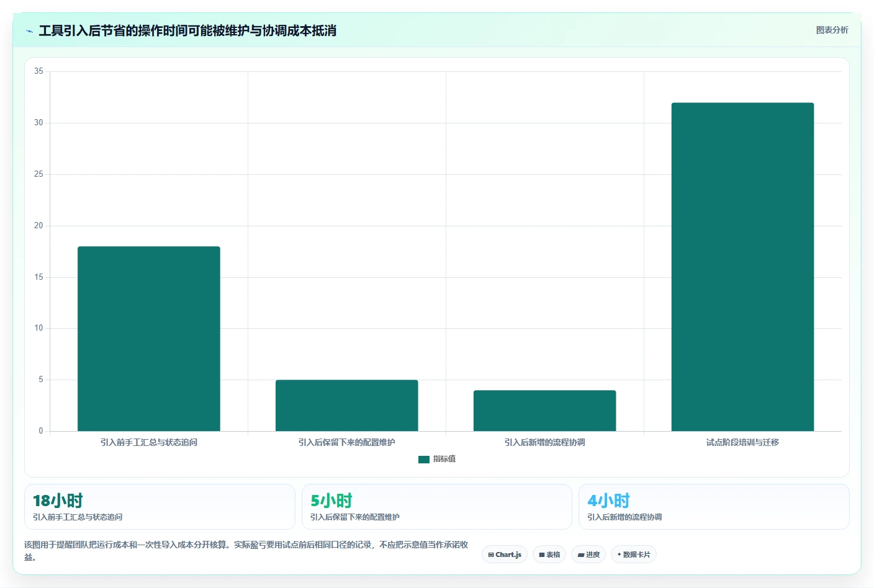Click y-axis tick value 25

(x=38, y=174)
